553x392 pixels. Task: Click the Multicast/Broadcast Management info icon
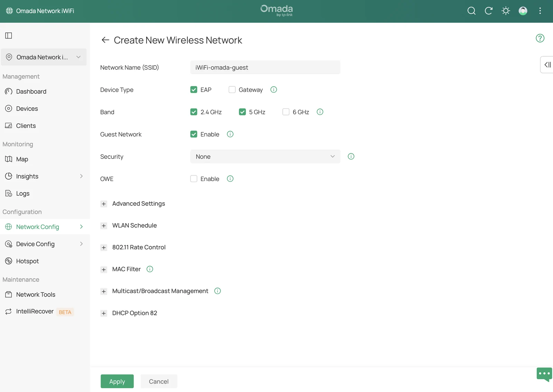tap(217, 291)
